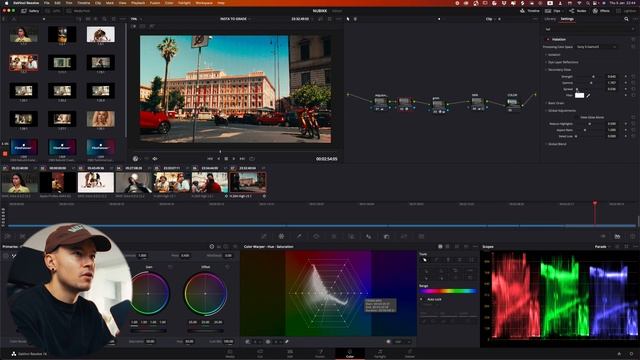Play the viewer forward

[234, 158]
